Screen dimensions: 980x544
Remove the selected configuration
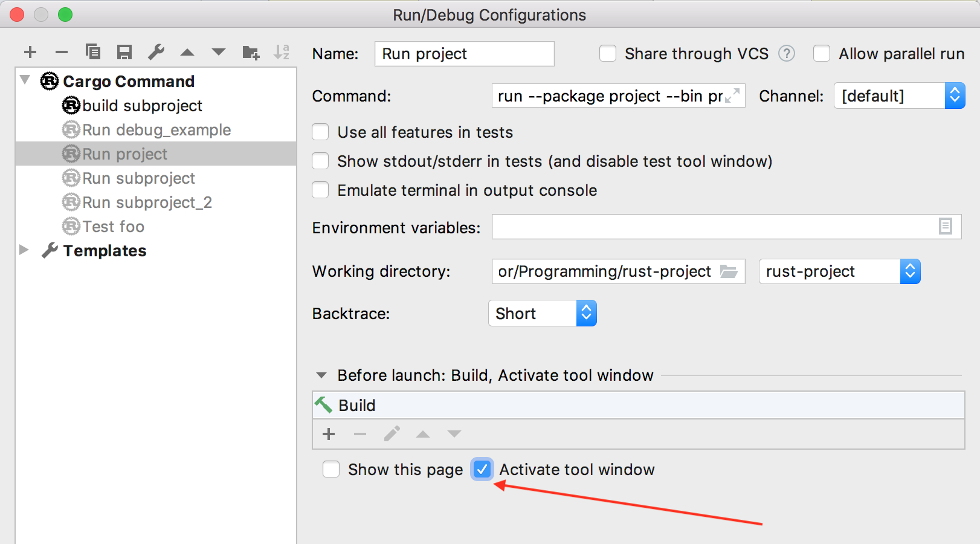pyautogui.click(x=62, y=52)
